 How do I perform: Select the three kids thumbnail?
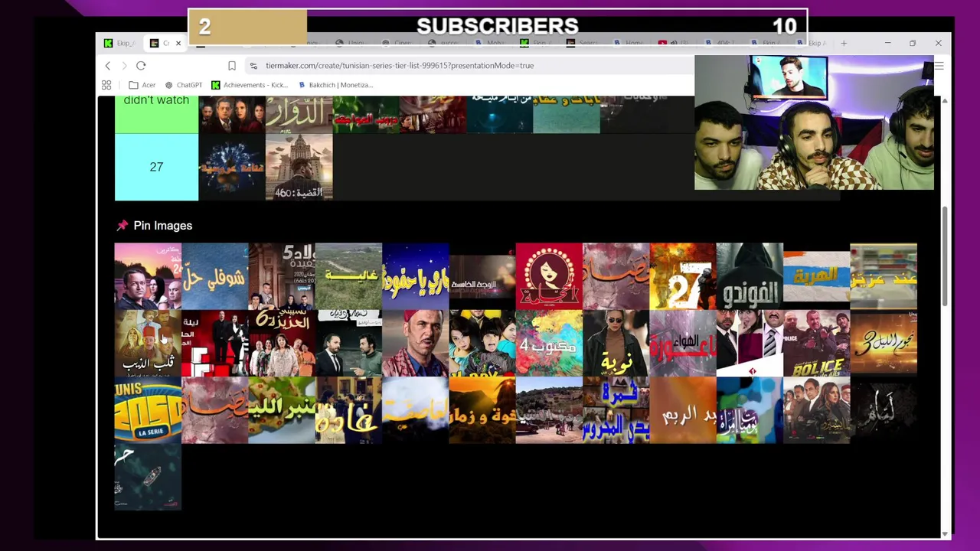[x=482, y=344]
